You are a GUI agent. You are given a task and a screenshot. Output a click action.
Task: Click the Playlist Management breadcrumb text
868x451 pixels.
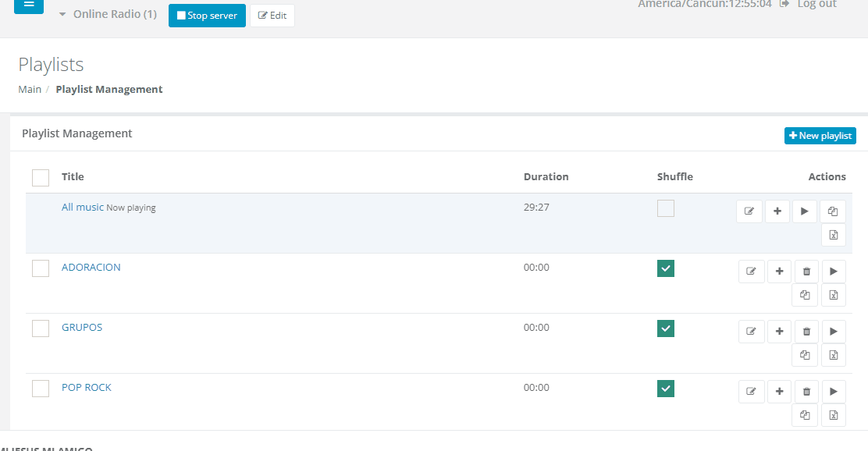tap(109, 90)
